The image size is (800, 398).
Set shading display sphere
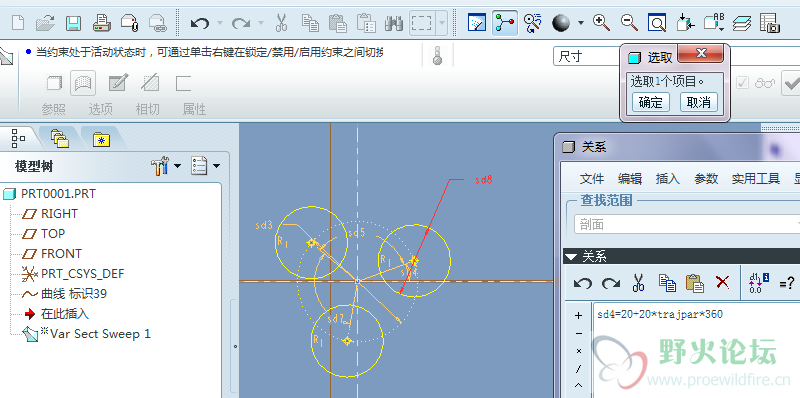[561, 23]
